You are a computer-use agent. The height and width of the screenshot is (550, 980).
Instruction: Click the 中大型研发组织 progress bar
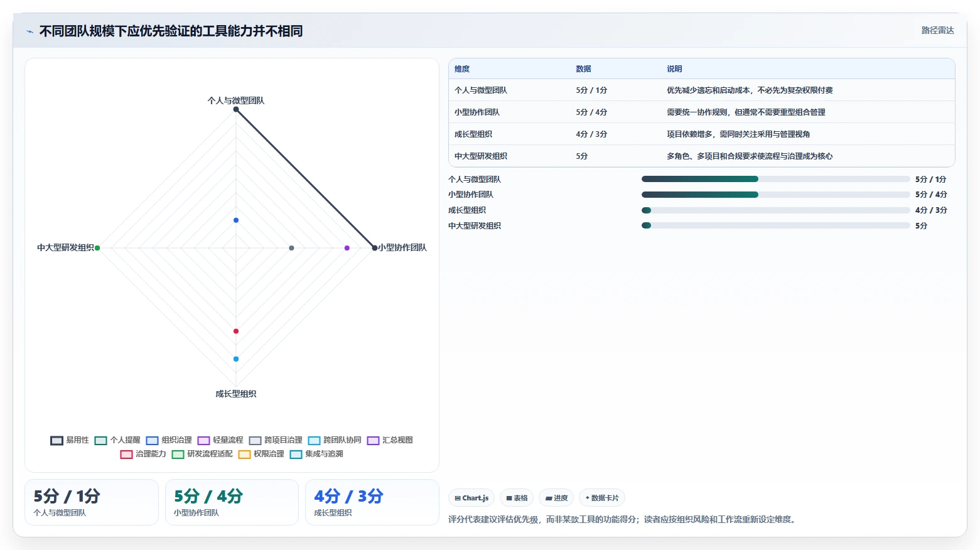tap(775, 225)
